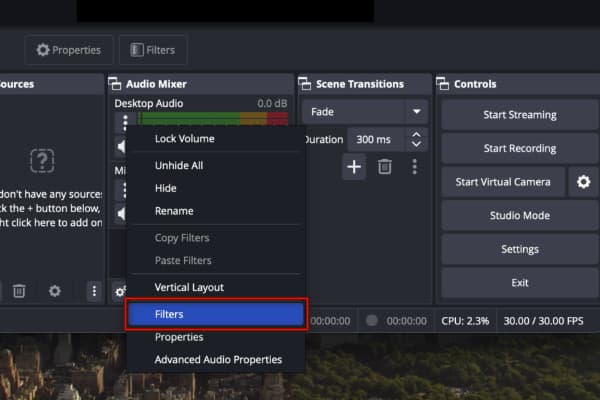The image size is (600, 400).
Task: Select Properties in the context menu
Action: [x=216, y=337]
